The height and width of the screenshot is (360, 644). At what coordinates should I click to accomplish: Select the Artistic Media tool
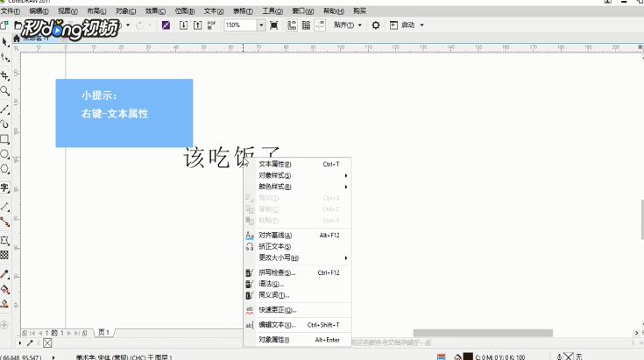pyautogui.click(x=5, y=124)
